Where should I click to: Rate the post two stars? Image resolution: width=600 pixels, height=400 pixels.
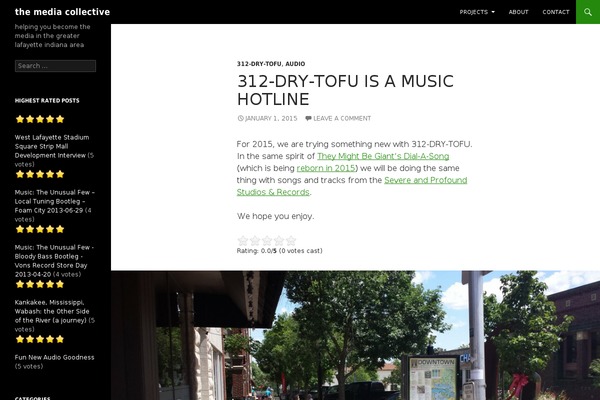[255, 240]
